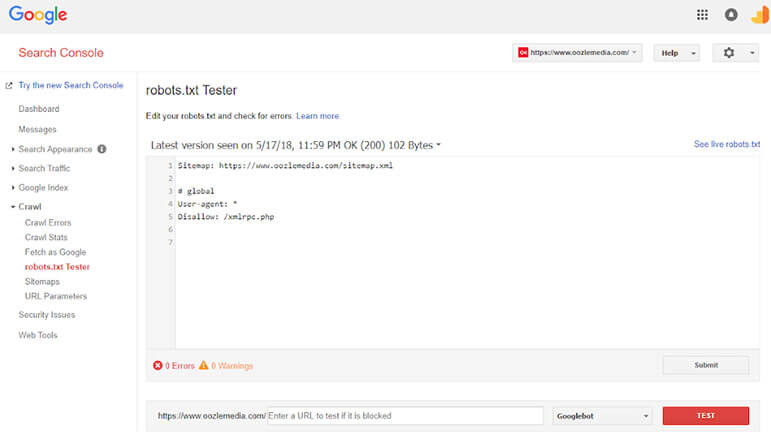Click the Google logo
The height and width of the screenshot is (443, 771).
38,15
